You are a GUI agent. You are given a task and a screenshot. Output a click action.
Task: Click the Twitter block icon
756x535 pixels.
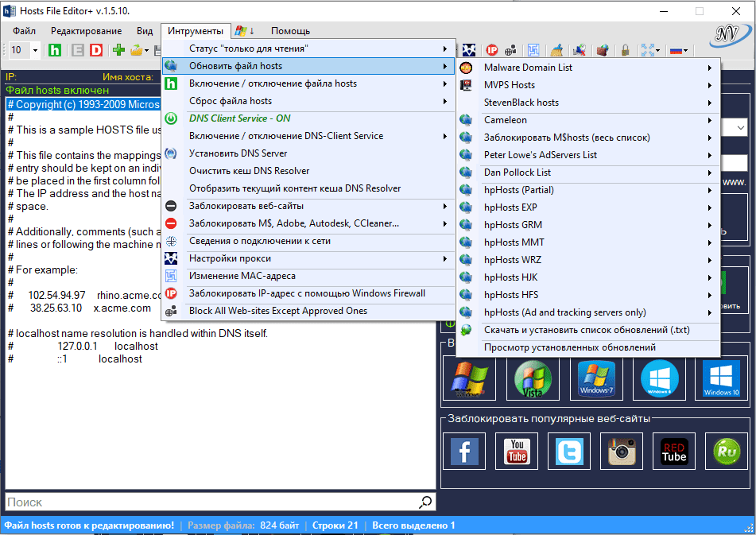[569, 452]
